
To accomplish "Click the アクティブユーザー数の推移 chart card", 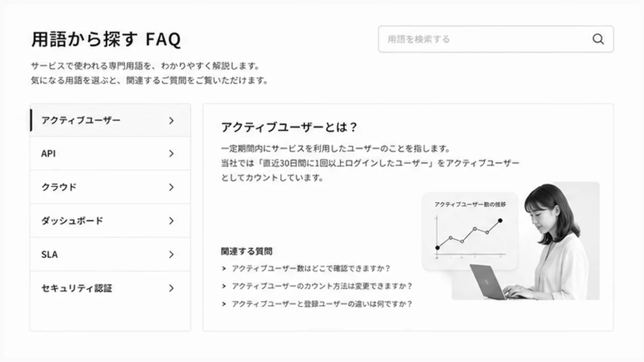I will point(470,231).
